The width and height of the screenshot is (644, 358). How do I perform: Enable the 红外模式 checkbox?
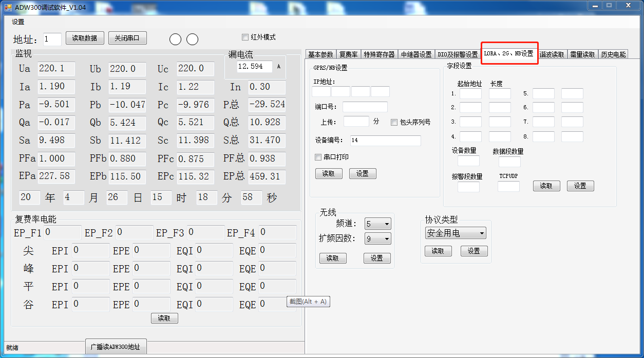[245, 37]
